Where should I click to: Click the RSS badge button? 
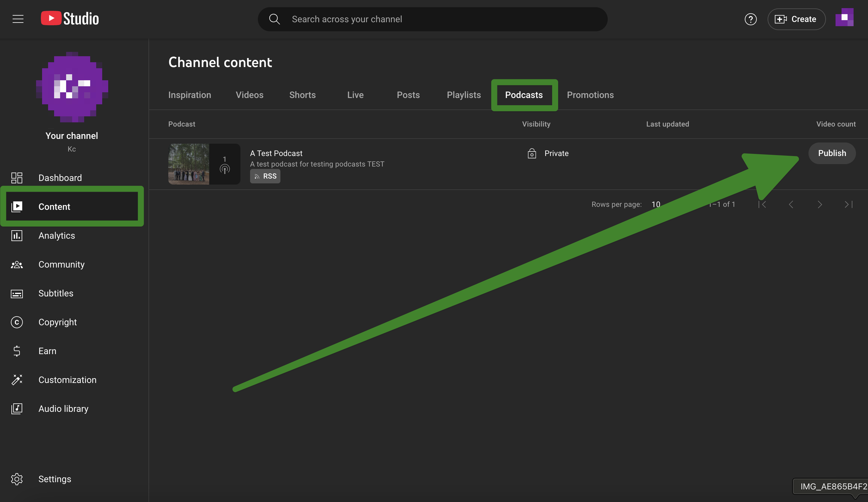pos(265,176)
